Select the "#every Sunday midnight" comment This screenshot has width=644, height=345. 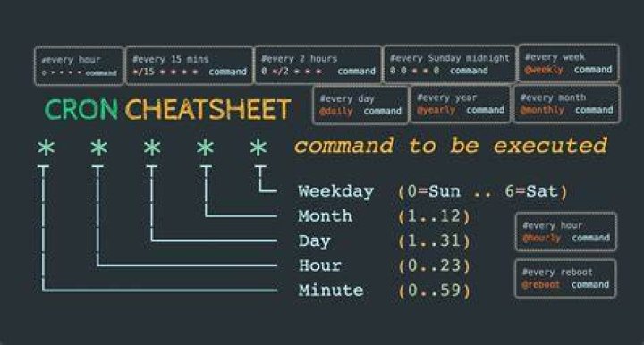[x=449, y=58]
